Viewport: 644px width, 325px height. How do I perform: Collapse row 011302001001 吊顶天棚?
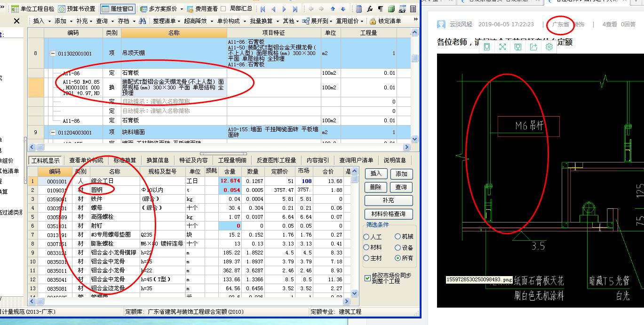click(53, 54)
